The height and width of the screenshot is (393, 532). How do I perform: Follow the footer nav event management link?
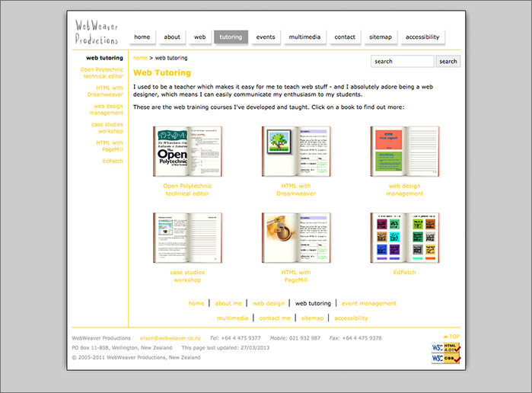click(x=369, y=303)
